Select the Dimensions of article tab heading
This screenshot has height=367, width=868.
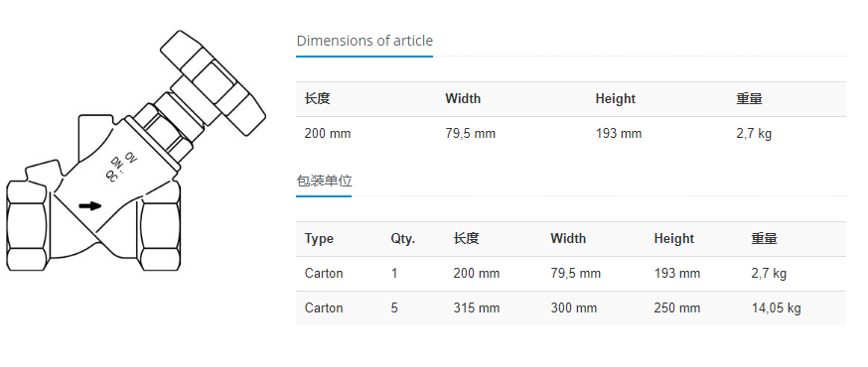click(364, 41)
